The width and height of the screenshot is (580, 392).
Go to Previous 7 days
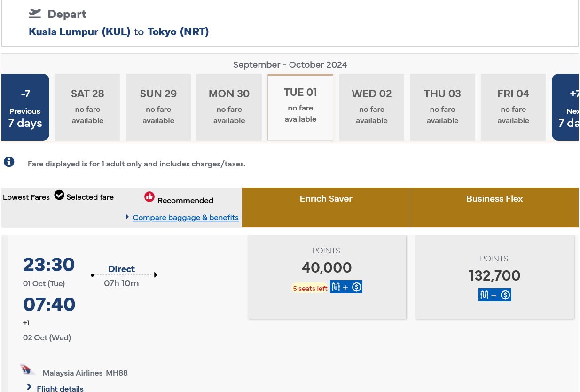tap(25, 107)
